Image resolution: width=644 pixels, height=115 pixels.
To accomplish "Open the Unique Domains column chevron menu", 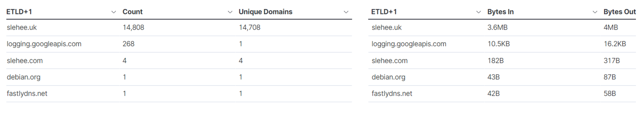I will pyautogui.click(x=346, y=12).
